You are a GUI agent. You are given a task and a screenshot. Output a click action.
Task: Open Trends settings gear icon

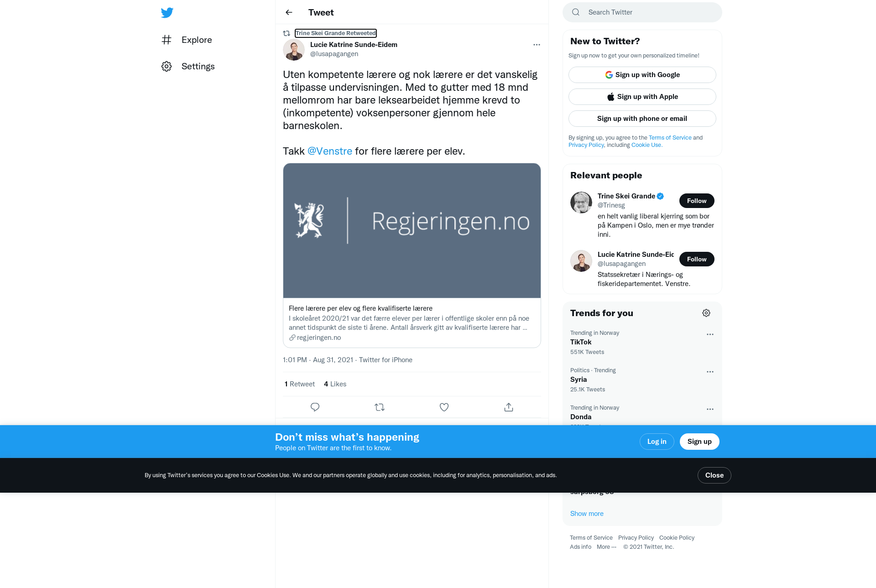(x=706, y=313)
